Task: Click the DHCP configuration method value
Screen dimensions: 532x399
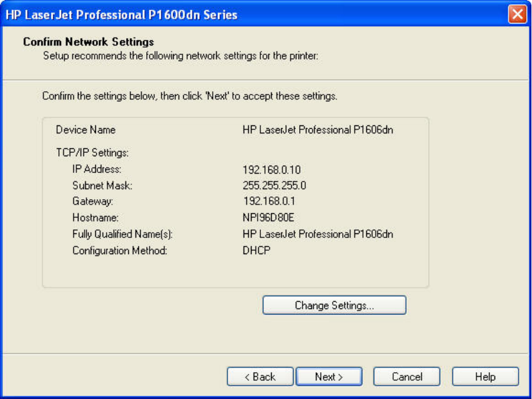Action: [x=256, y=251]
